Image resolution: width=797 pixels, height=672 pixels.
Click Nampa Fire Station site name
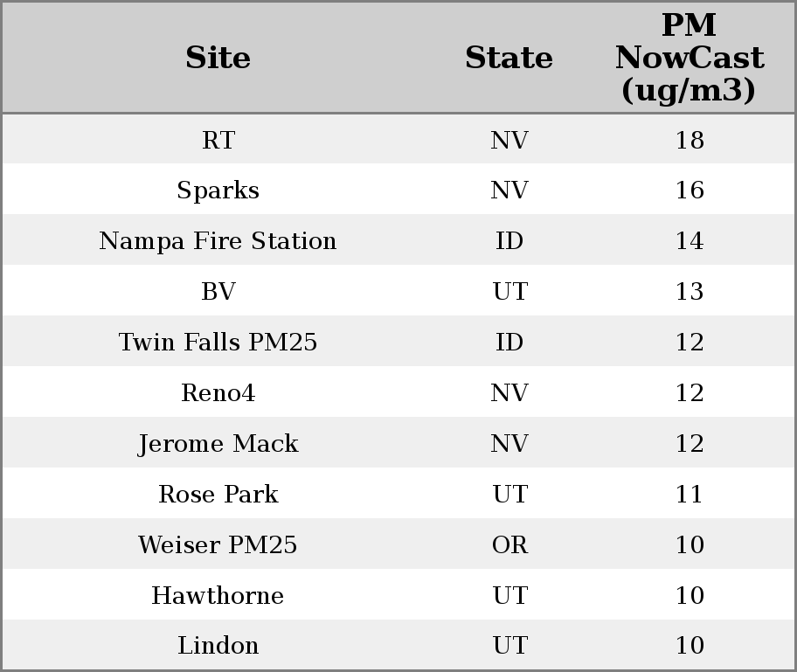tap(218, 241)
